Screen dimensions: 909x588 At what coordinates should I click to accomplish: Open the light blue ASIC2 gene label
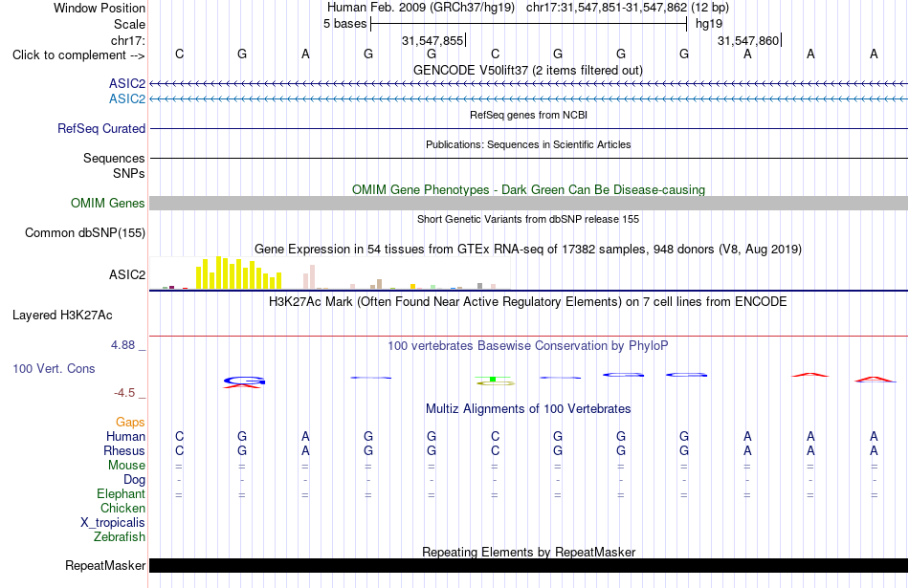127,99
